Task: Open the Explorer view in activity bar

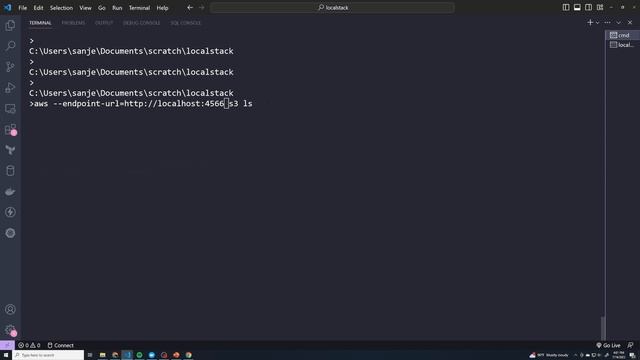Action: (x=10, y=25)
